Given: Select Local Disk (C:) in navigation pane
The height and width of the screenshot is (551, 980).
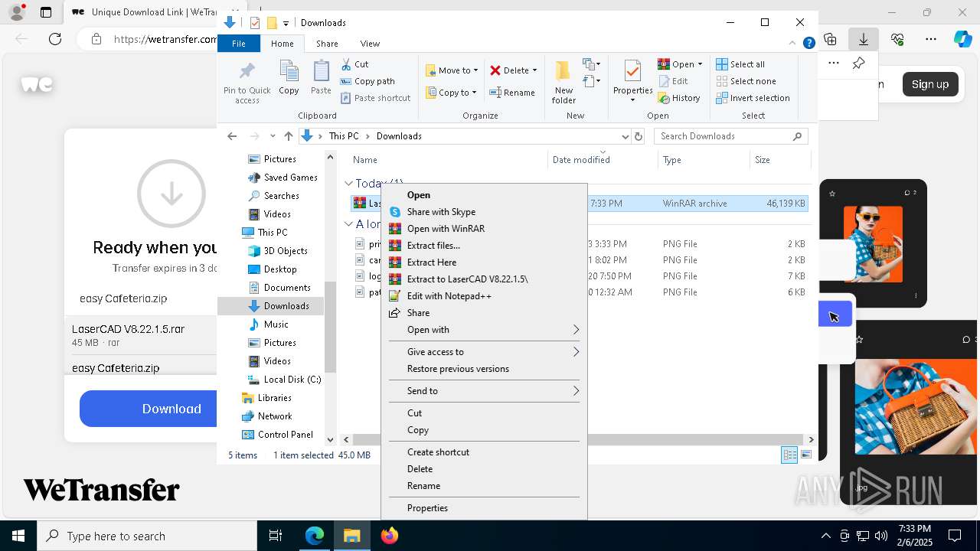Looking at the screenshot, I should tap(283, 380).
